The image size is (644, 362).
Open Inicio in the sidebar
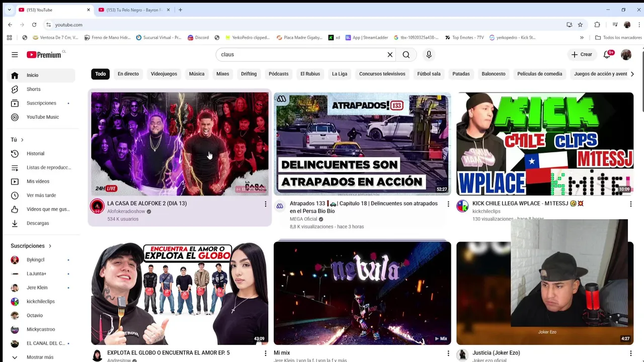coord(41,75)
